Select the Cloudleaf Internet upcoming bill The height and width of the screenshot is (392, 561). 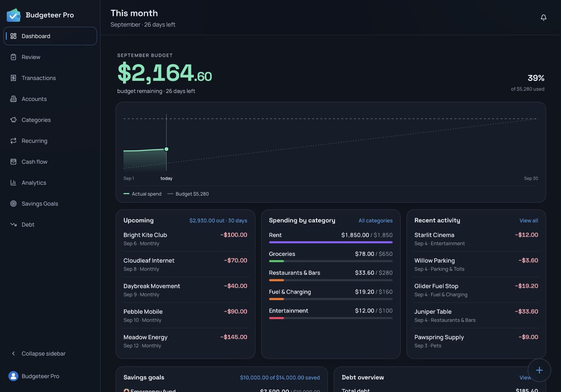click(x=185, y=264)
